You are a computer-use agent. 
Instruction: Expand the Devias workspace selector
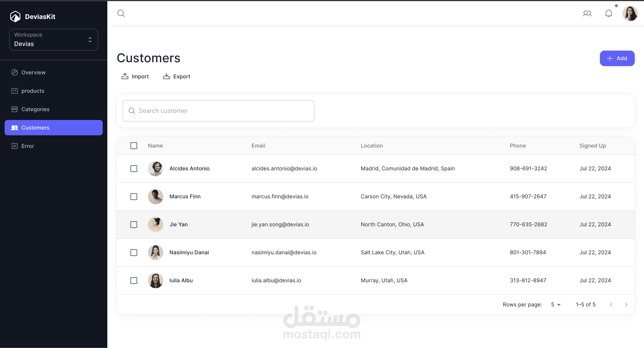[53, 39]
